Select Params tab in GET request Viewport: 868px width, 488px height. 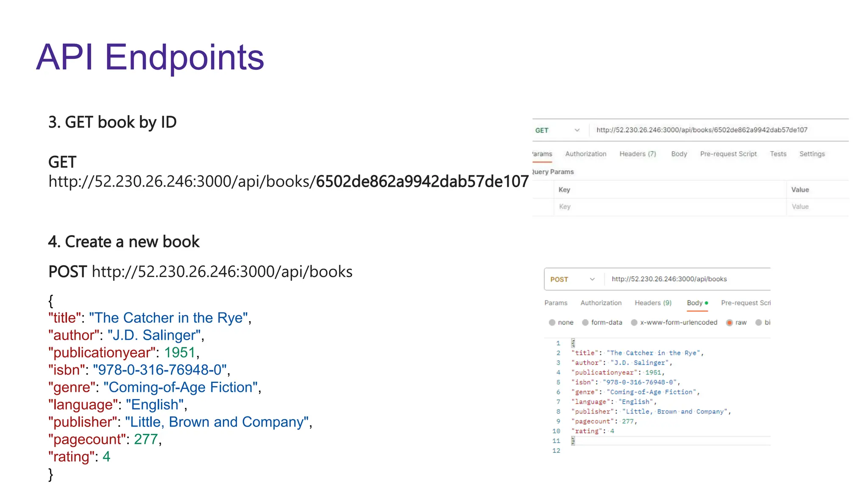542,154
